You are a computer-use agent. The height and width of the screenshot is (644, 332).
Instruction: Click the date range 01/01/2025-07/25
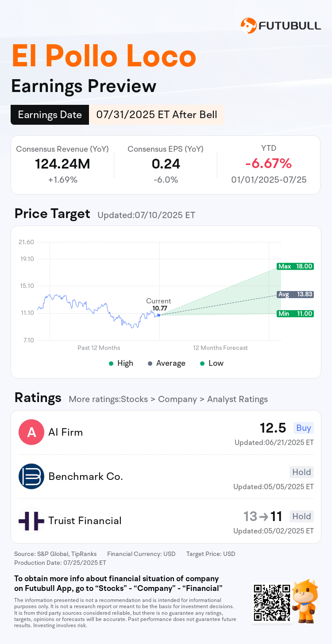click(269, 180)
